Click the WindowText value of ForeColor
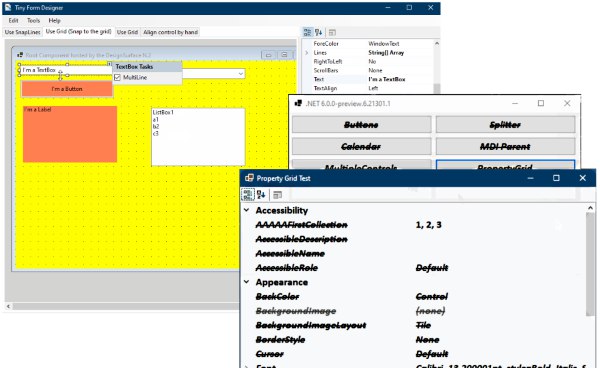The width and height of the screenshot is (600, 368). tap(384, 44)
